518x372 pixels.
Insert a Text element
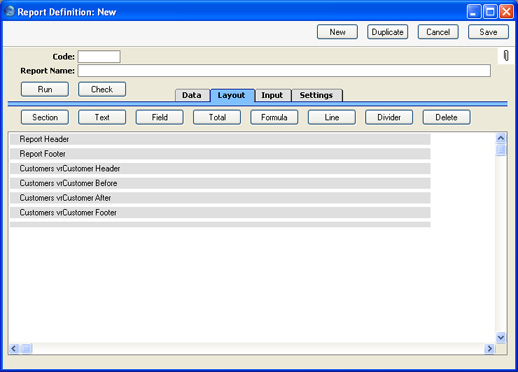(x=102, y=117)
